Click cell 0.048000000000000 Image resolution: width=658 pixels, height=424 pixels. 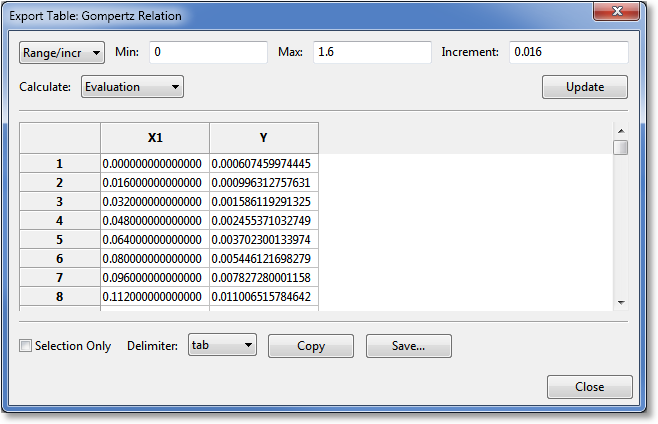click(x=155, y=220)
